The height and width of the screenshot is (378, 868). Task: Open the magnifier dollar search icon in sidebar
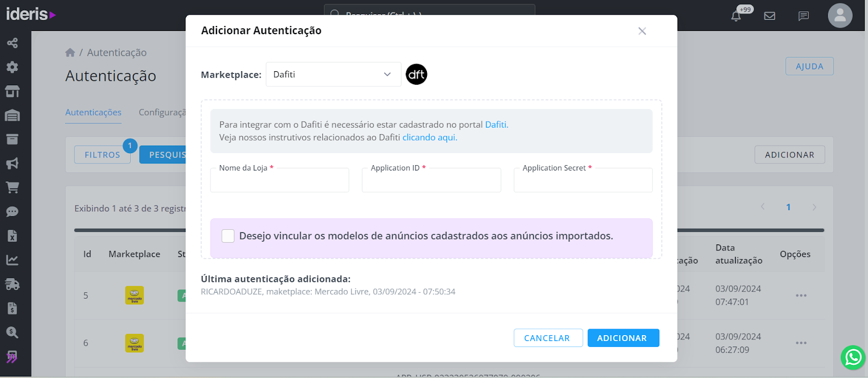pos(12,332)
